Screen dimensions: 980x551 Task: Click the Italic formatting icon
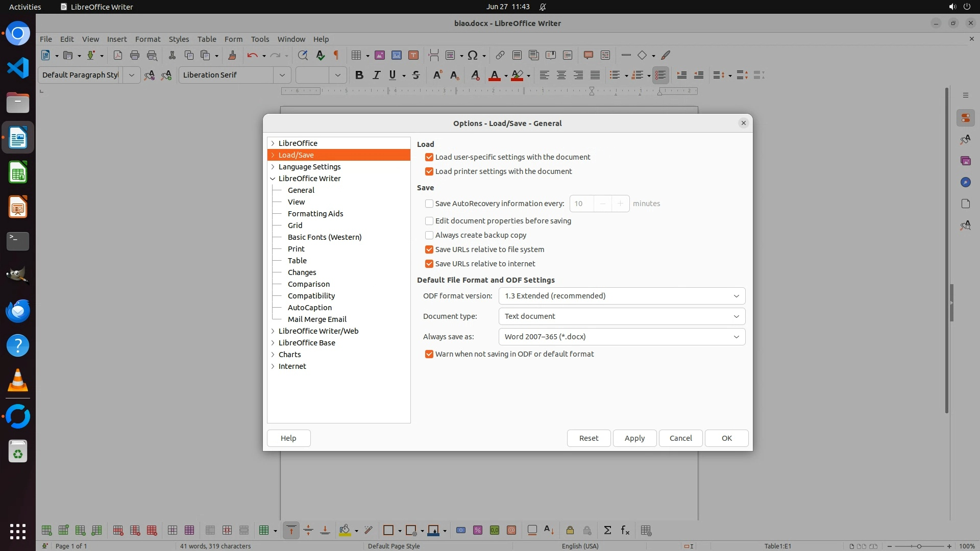(x=376, y=75)
